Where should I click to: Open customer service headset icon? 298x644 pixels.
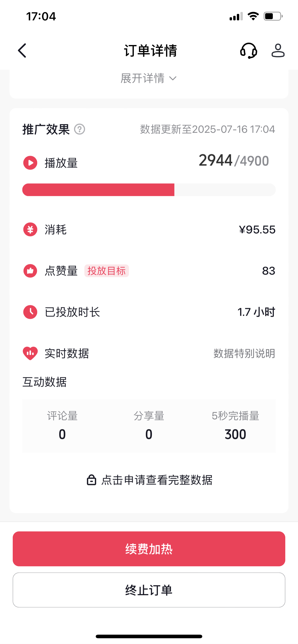pyautogui.click(x=248, y=51)
